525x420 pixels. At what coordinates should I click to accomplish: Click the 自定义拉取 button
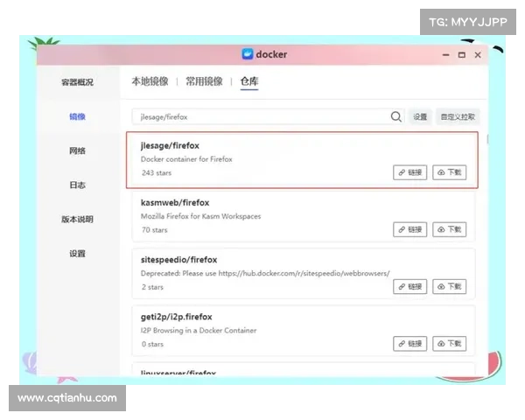(458, 117)
